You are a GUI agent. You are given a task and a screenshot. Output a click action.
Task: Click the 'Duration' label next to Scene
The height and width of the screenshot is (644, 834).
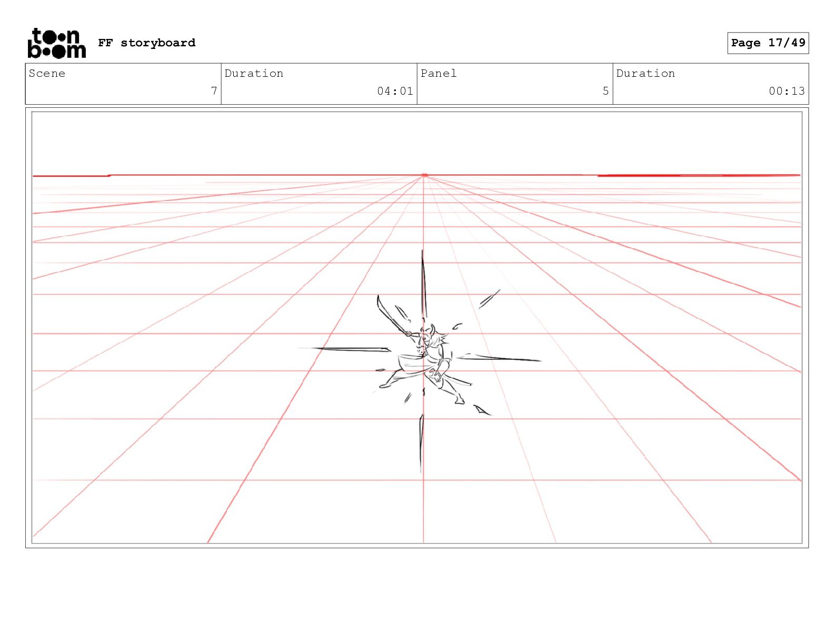[x=254, y=73]
